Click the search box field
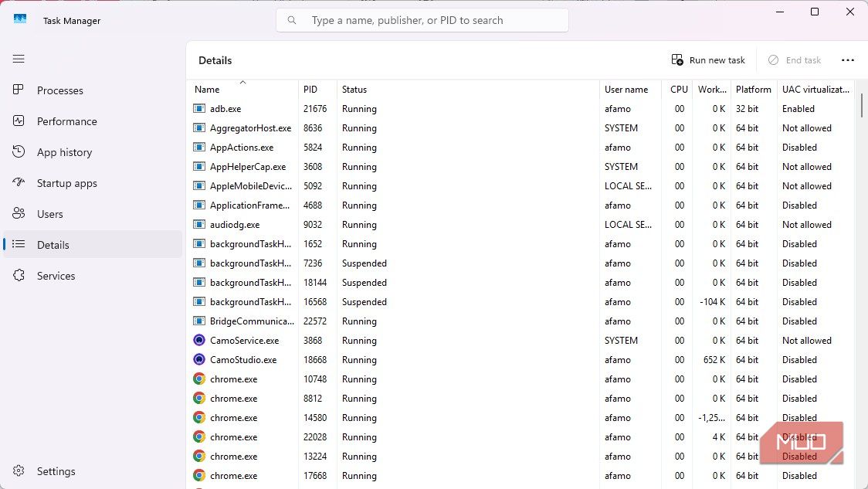The image size is (868, 489). tap(422, 20)
